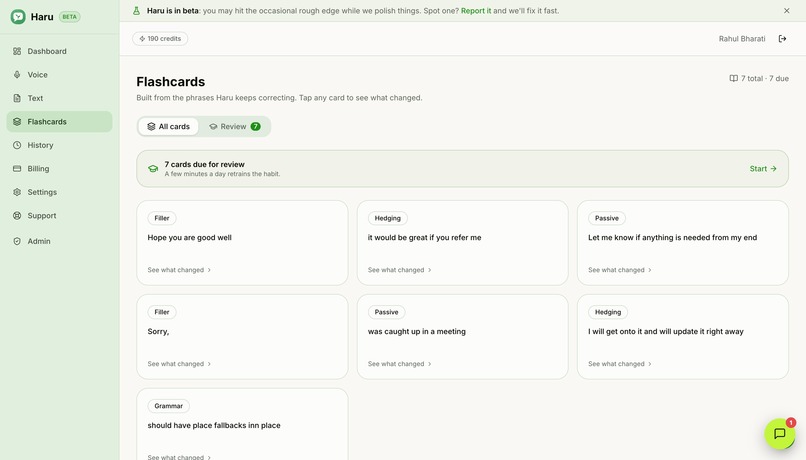The image size is (806, 460).
Task: See what changed for 'refer me' card
Action: [399, 270]
